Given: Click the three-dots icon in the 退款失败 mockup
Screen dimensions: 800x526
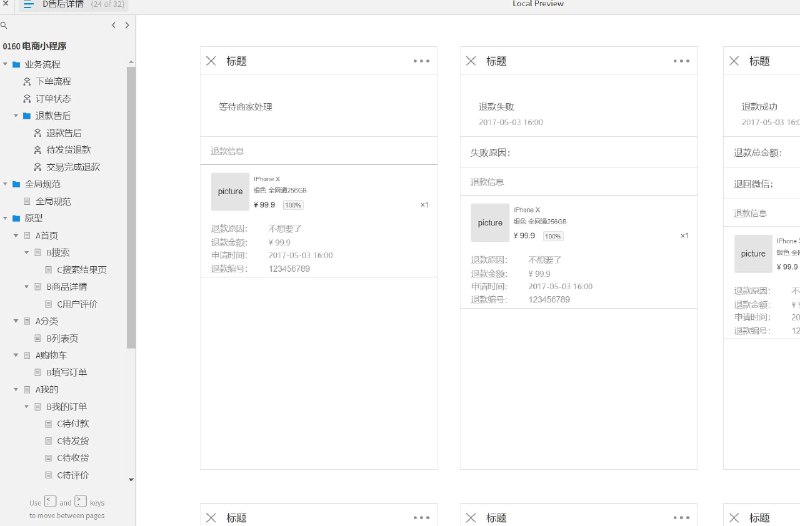Looking at the screenshot, I should [681, 61].
